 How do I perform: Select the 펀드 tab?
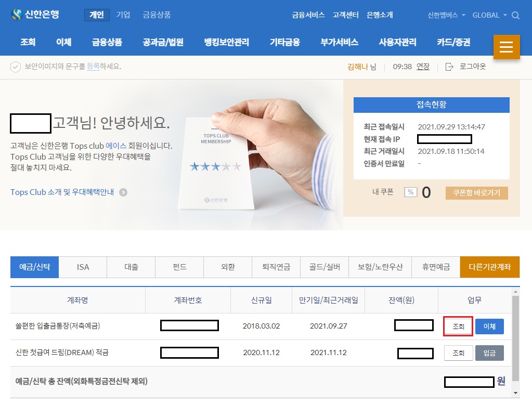pos(179,267)
